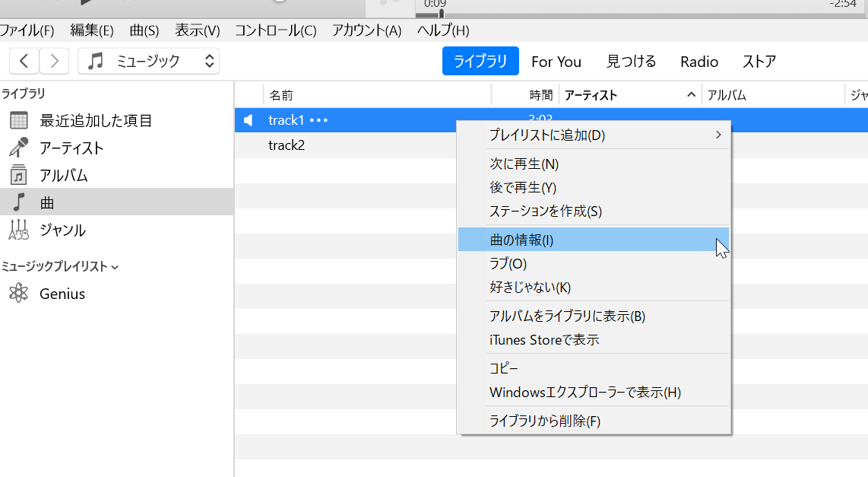Viewport: 868px width, 477px height.
Task: Open the Genius atom icon playlist
Action: (x=19, y=294)
